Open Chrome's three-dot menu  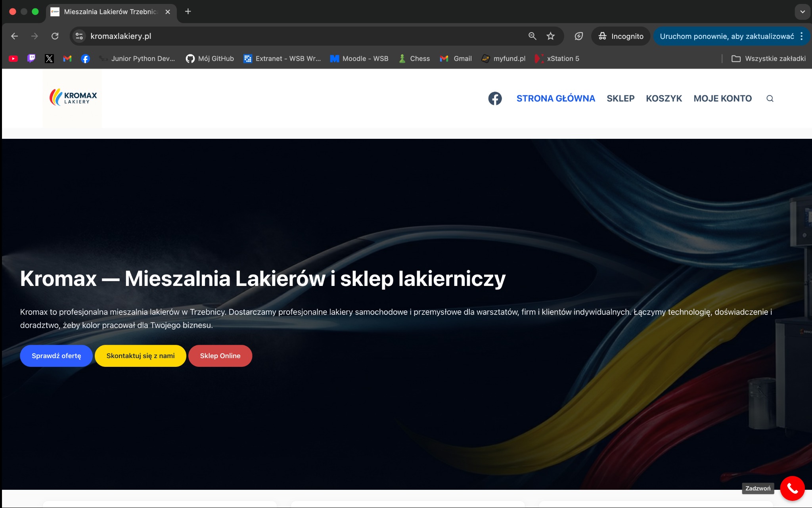pos(800,36)
